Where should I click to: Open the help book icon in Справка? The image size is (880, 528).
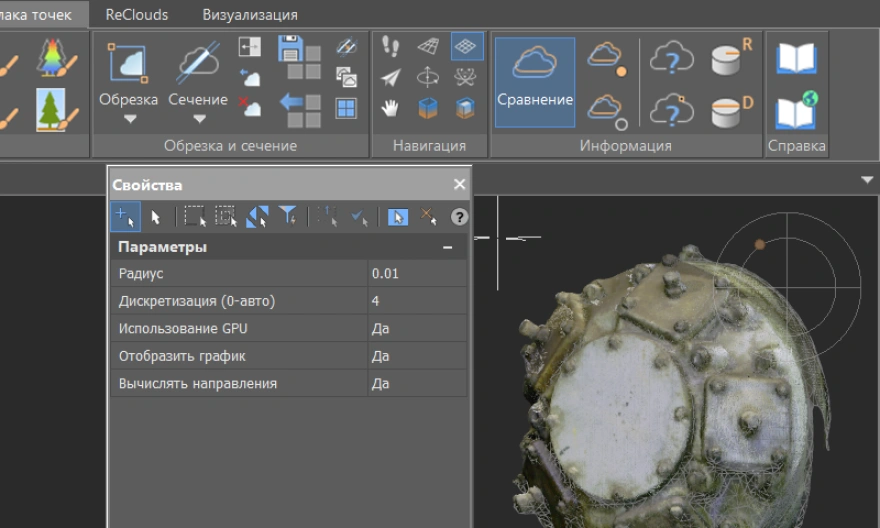(x=796, y=57)
